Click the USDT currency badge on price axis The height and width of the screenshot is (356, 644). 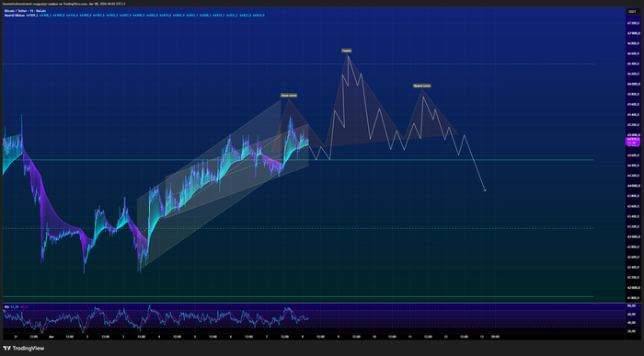pyautogui.click(x=632, y=11)
